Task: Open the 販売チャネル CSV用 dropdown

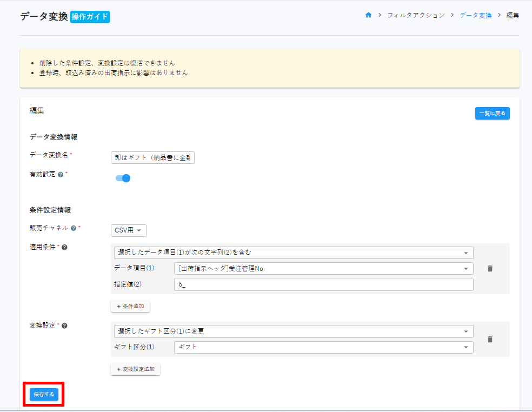Action: tap(129, 230)
